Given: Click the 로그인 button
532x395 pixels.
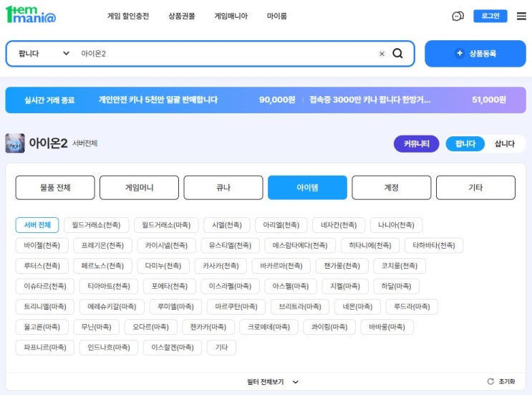Looking at the screenshot, I should (x=490, y=16).
